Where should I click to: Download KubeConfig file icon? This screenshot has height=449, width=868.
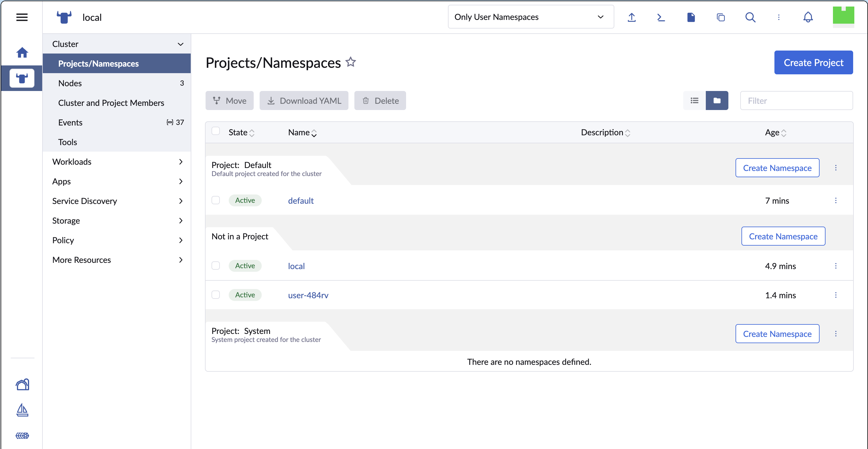(691, 17)
